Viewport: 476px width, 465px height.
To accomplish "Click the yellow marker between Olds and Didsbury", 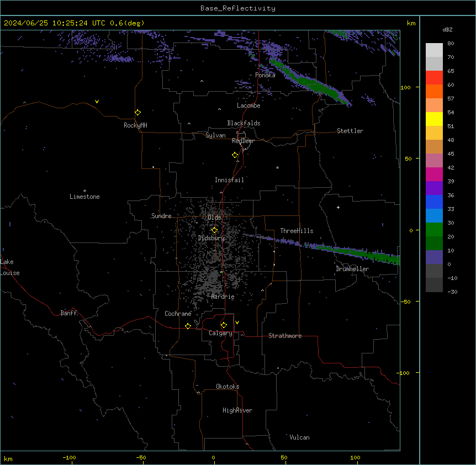I will pyautogui.click(x=214, y=230).
